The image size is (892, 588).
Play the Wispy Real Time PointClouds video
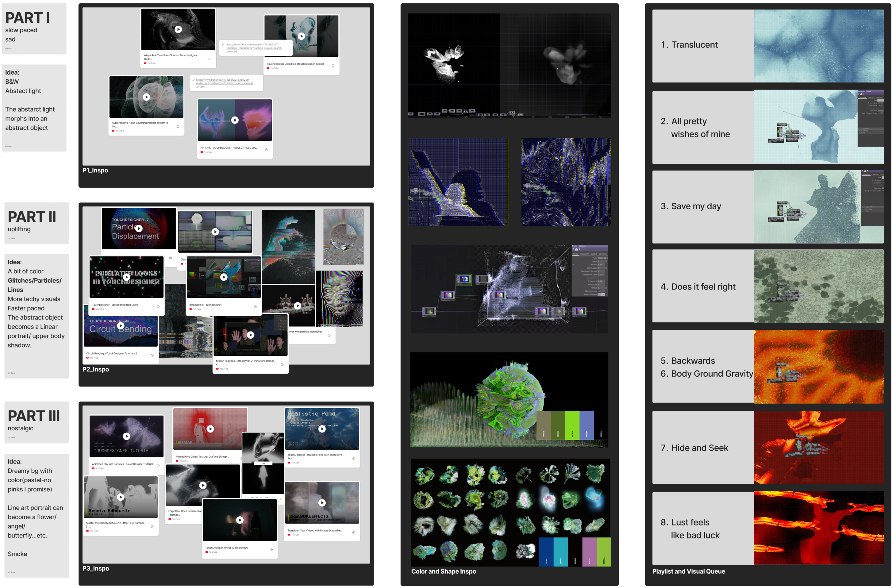pyautogui.click(x=178, y=29)
